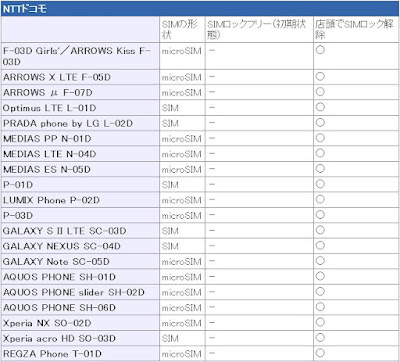Screen dimensions: 400x362
Task: Select PRADA phone by LG L-02D name
Action: click(x=68, y=123)
